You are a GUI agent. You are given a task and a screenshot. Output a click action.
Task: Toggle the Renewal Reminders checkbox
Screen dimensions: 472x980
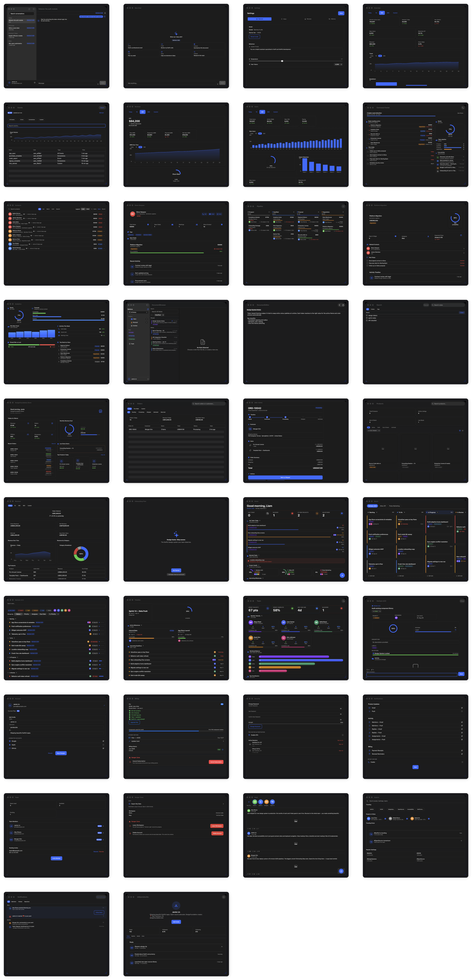coord(462,754)
